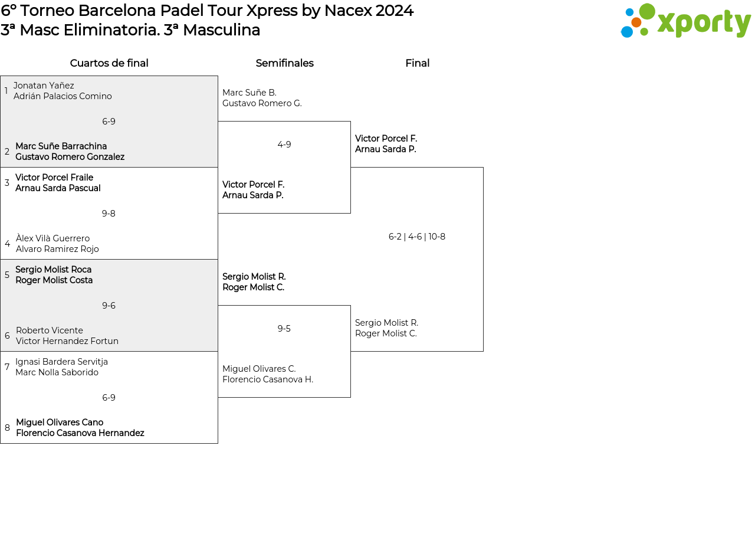Viewport: 755px width, 560px height.
Task: Click the tournament title heading
Action: click(x=207, y=11)
